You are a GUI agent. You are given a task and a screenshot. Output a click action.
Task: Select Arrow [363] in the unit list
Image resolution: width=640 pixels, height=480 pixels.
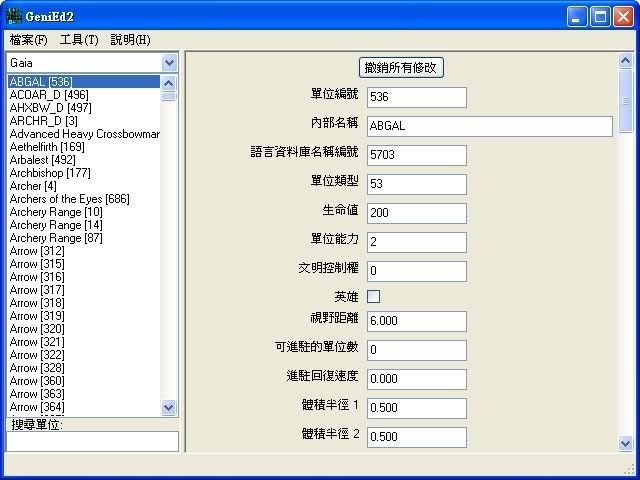click(84, 394)
